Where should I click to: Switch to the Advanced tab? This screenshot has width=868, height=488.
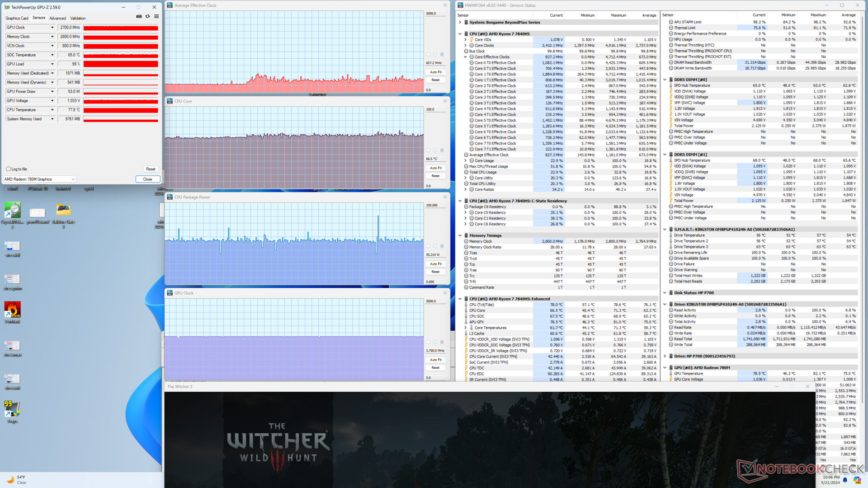[x=57, y=18]
